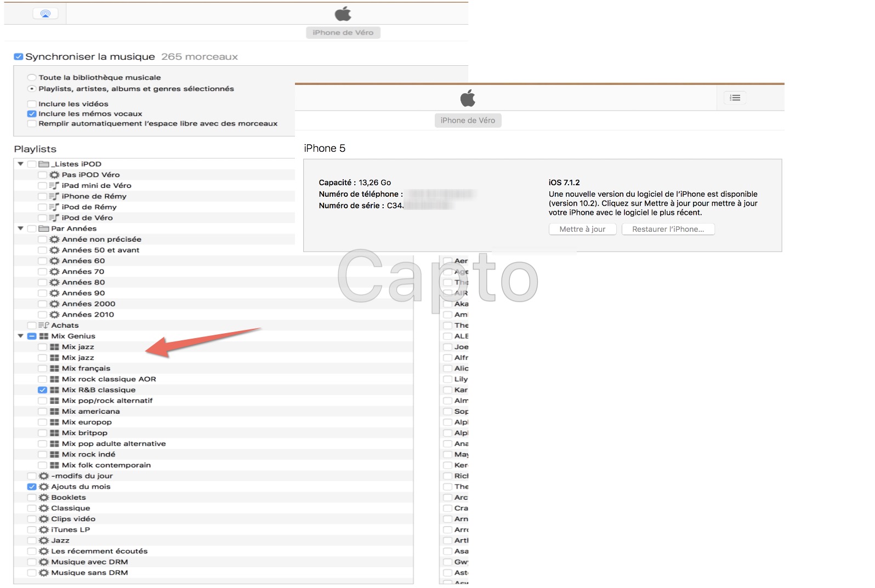Collapse the _Listes iPOD folder
The image size is (875, 588).
(x=21, y=164)
